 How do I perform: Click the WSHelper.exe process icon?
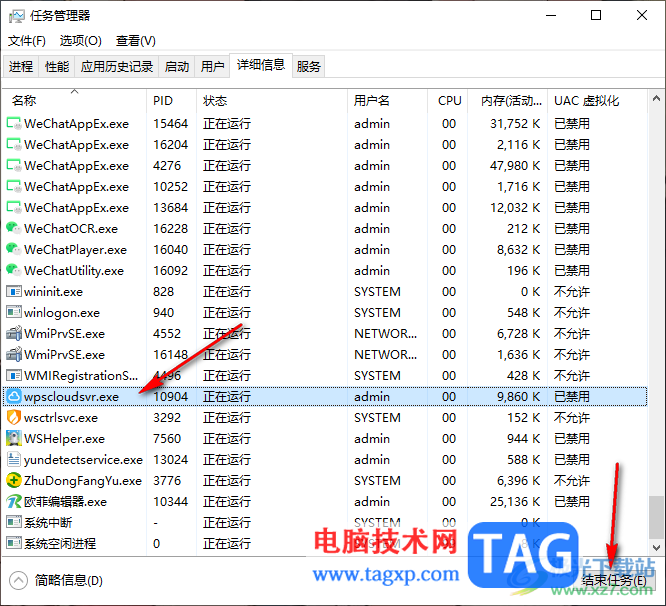click(14, 438)
